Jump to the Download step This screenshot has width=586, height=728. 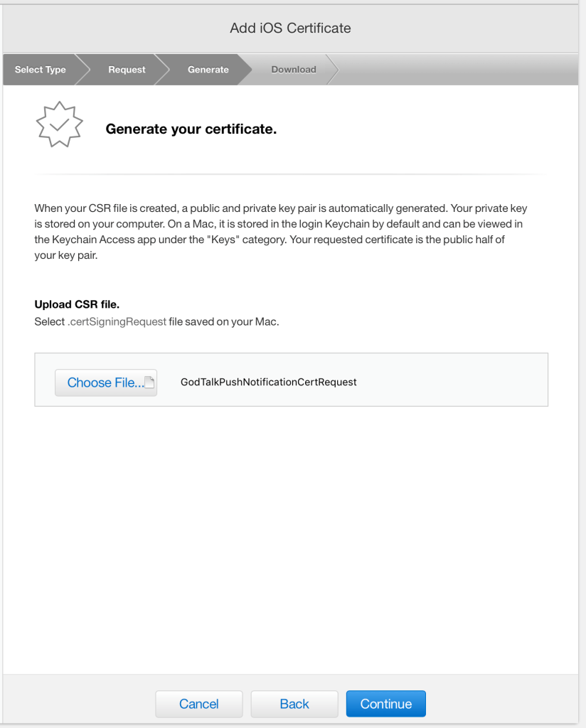click(x=294, y=70)
